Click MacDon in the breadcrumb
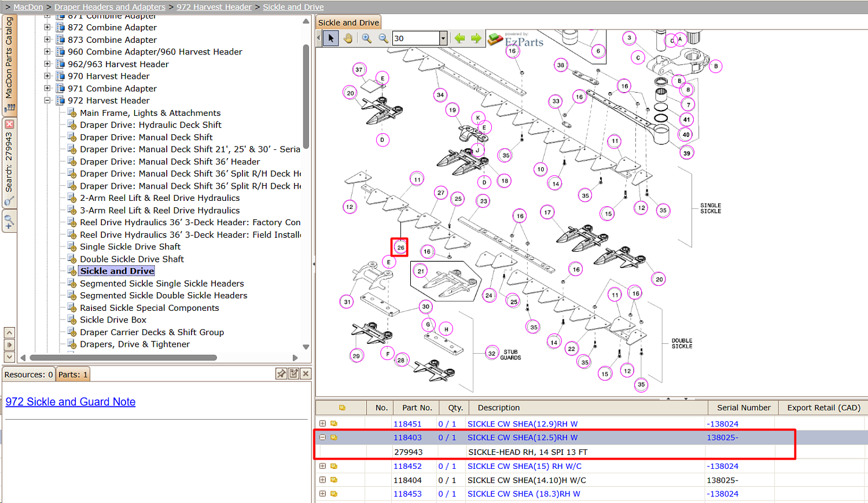 point(28,7)
